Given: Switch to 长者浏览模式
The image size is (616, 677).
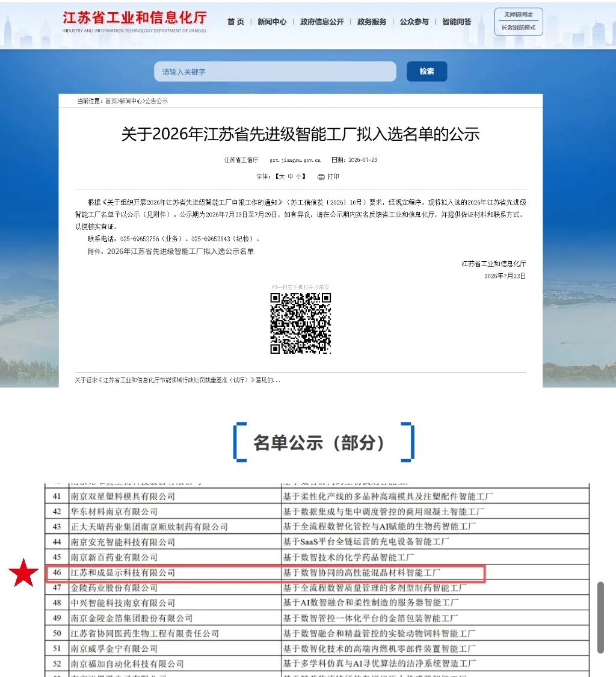Looking at the screenshot, I should tap(519, 28).
